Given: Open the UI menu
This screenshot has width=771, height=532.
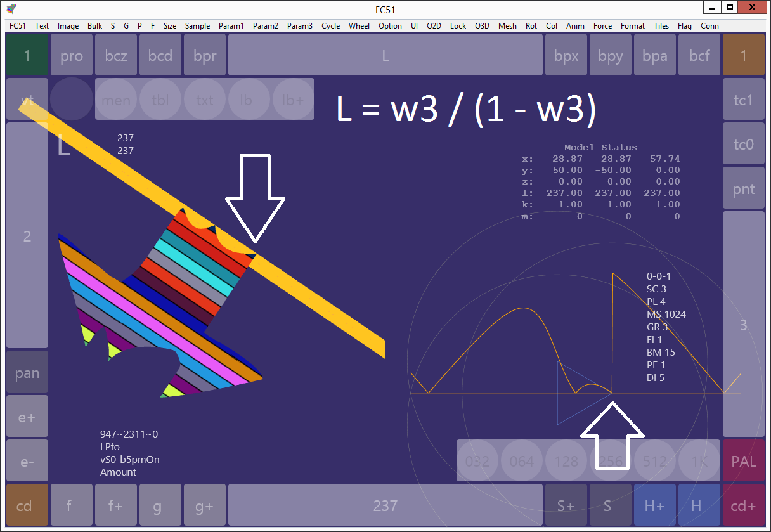Looking at the screenshot, I should 414,26.
